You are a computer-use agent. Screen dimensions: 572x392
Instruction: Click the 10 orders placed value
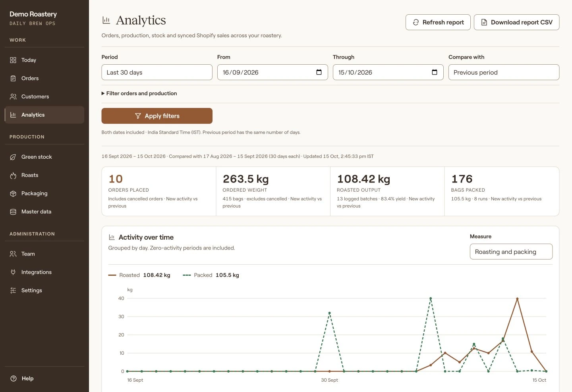click(x=116, y=179)
